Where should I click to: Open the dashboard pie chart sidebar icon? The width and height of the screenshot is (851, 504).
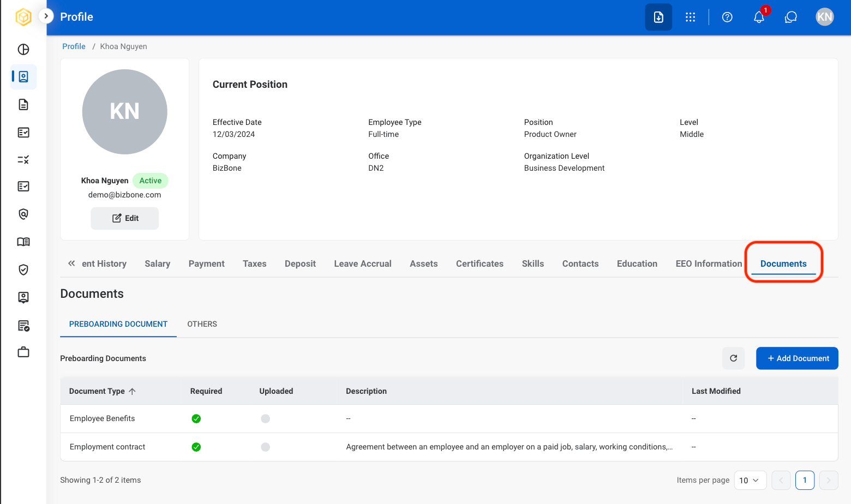pos(23,50)
